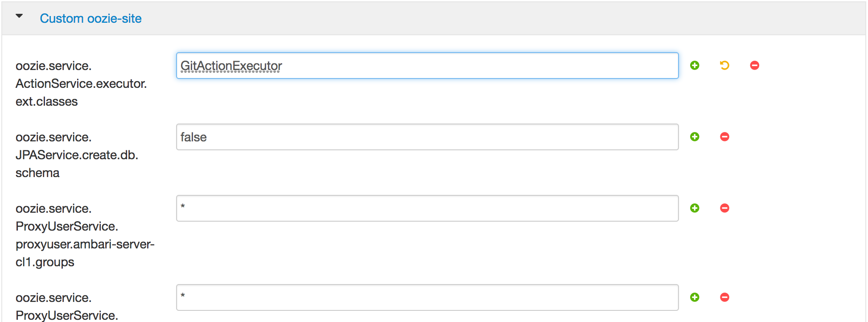Click the green add icon next to GitActionExecutor

[x=695, y=65]
